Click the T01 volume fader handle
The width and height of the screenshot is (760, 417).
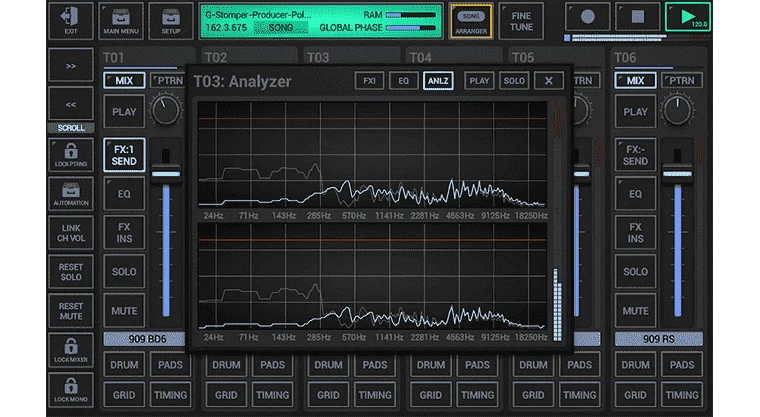(x=166, y=174)
